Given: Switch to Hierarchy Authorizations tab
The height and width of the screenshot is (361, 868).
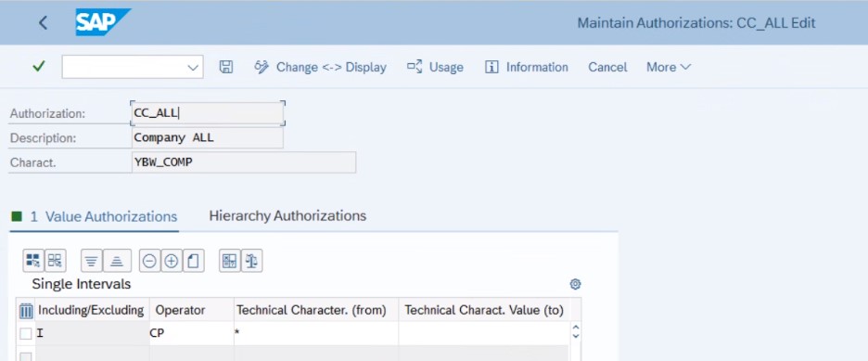Looking at the screenshot, I should point(287,215).
